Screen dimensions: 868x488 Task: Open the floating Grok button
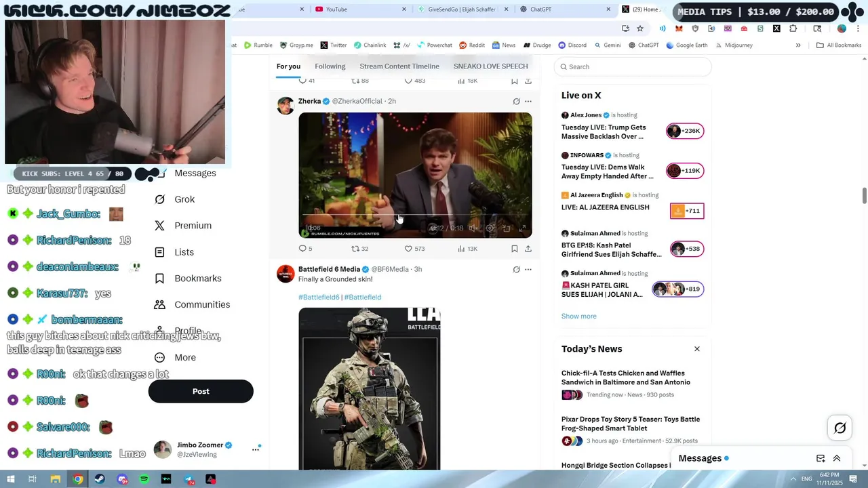[840, 428]
